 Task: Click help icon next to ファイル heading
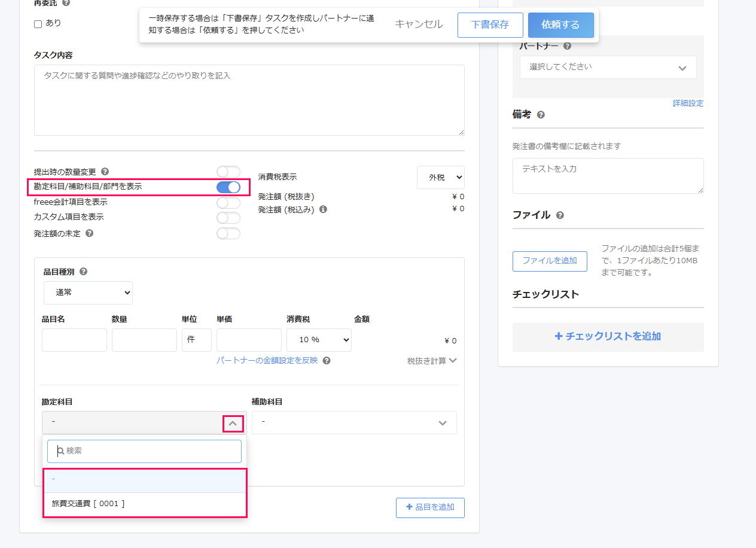coord(560,215)
